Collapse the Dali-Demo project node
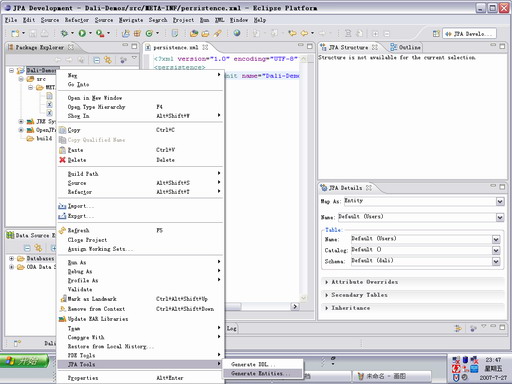This screenshot has width=512, height=384. (x=12, y=70)
